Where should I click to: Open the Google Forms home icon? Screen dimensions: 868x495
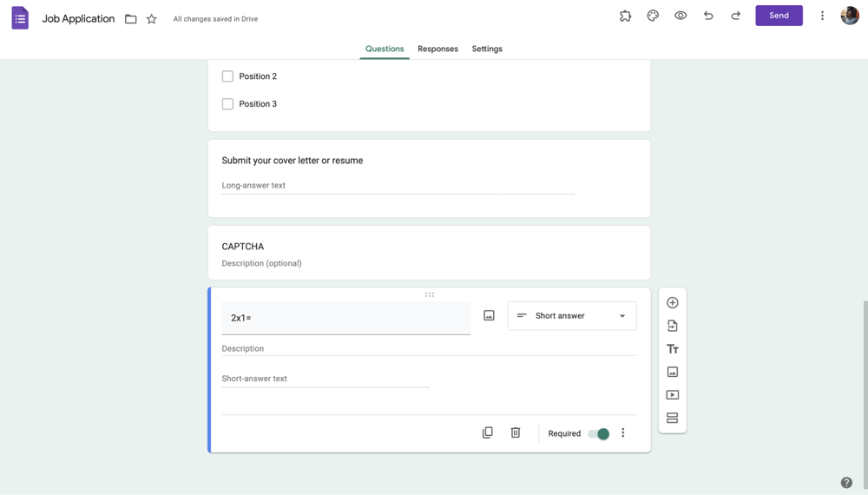click(x=20, y=18)
